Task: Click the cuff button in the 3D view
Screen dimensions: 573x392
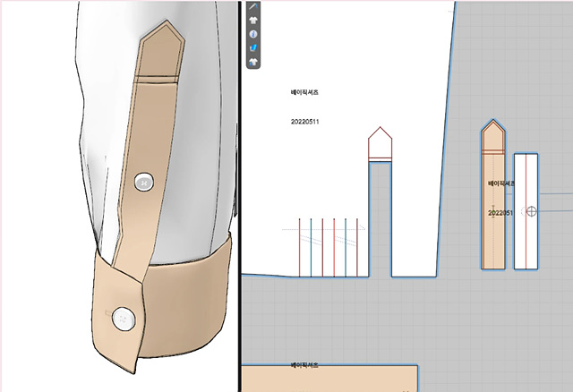Action: [122, 317]
